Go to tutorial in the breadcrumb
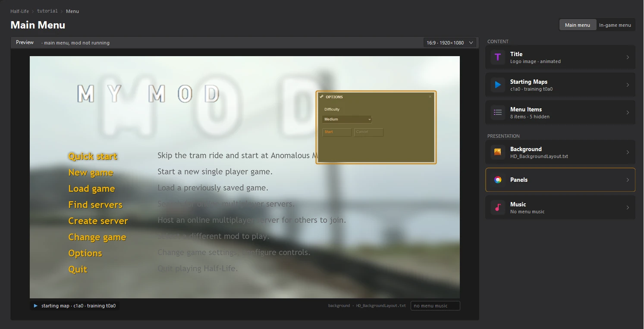This screenshot has height=329, width=644. [x=47, y=11]
